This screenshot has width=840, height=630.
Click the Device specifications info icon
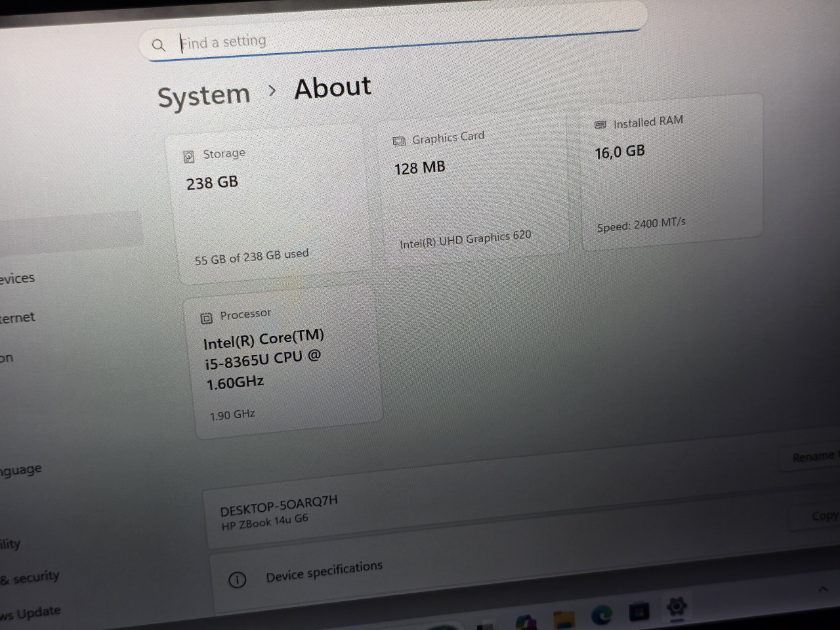click(237, 579)
